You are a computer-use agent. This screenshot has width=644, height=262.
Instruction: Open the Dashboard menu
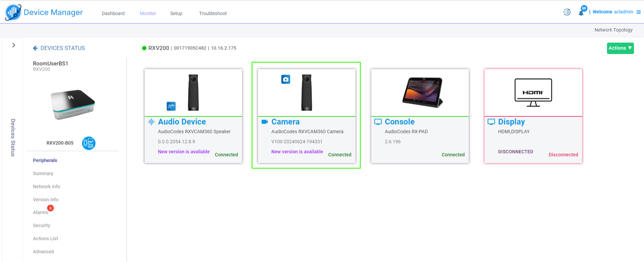point(113,13)
